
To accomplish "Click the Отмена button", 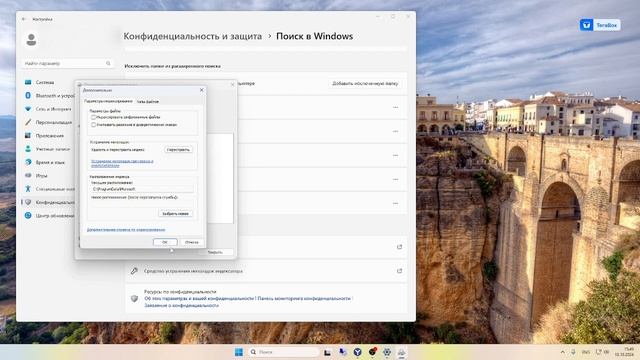I will tap(191, 242).
